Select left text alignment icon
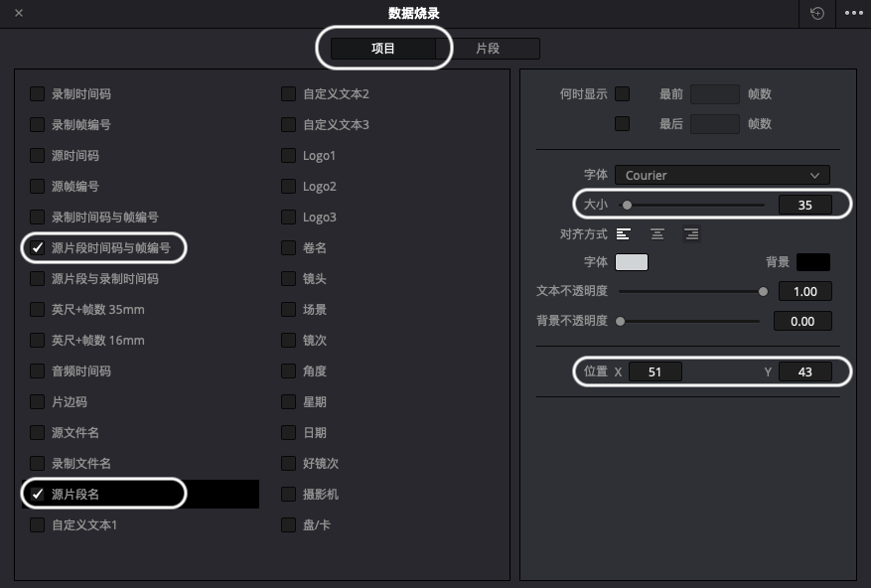This screenshot has height=588, width=871. (624, 233)
